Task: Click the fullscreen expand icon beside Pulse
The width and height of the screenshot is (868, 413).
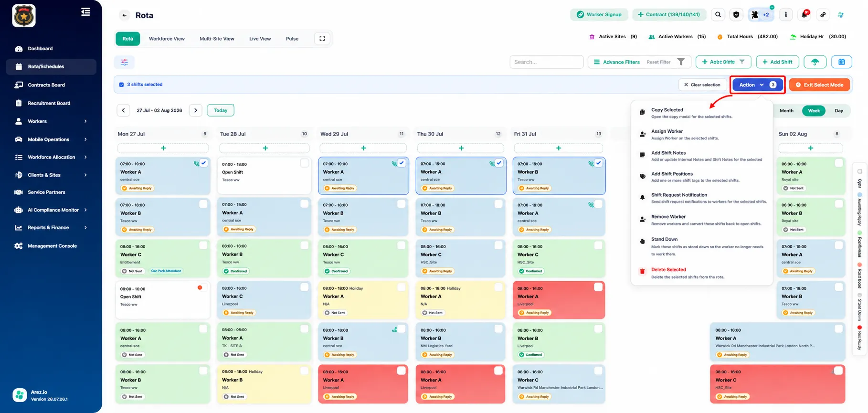Action: pos(322,39)
